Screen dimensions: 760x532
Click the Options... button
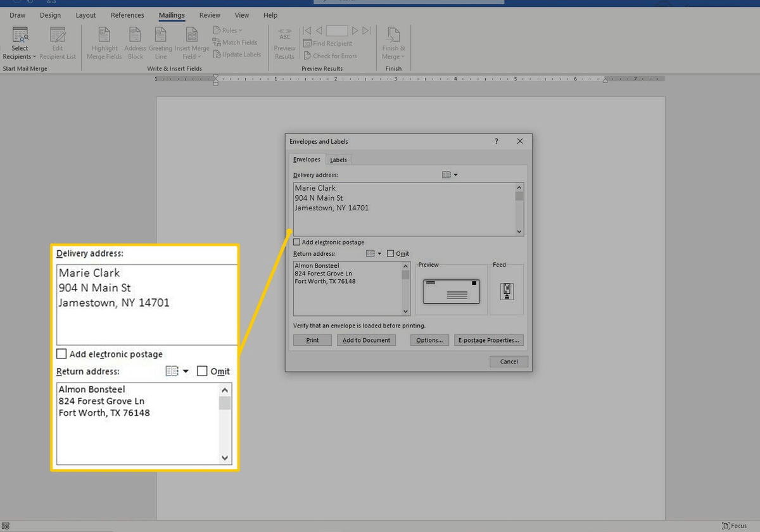click(x=429, y=340)
